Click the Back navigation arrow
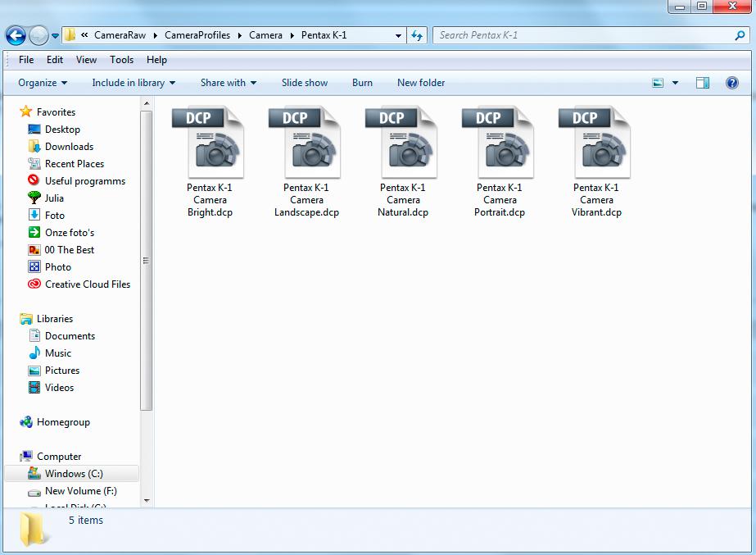The image size is (756, 555). (x=16, y=35)
